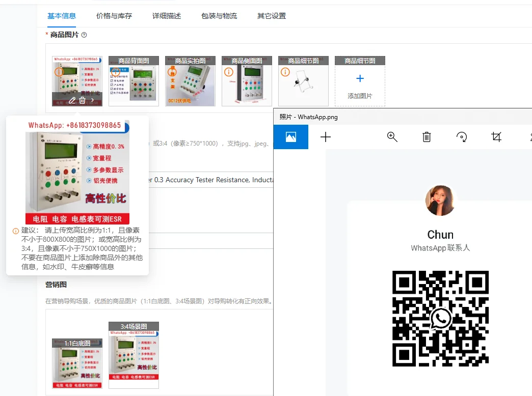Click the Chun profile avatar

[x=440, y=201]
